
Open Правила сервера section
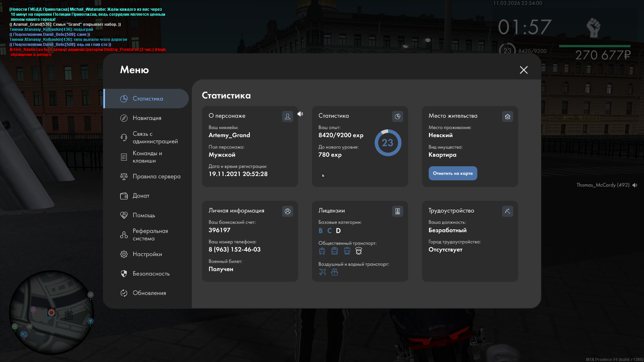tap(156, 176)
